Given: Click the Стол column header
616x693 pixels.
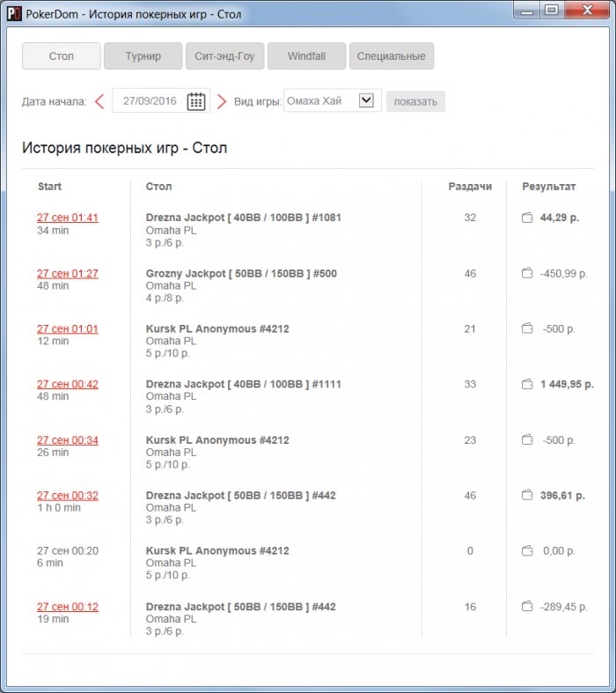Looking at the screenshot, I should pos(158,187).
